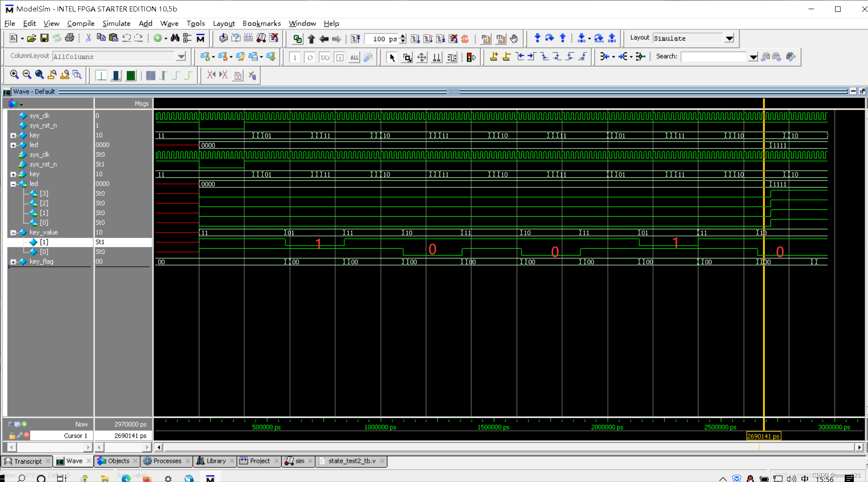Click the black left-arrow back icon
Image resolution: width=868 pixels, height=482 pixels.
click(324, 39)
